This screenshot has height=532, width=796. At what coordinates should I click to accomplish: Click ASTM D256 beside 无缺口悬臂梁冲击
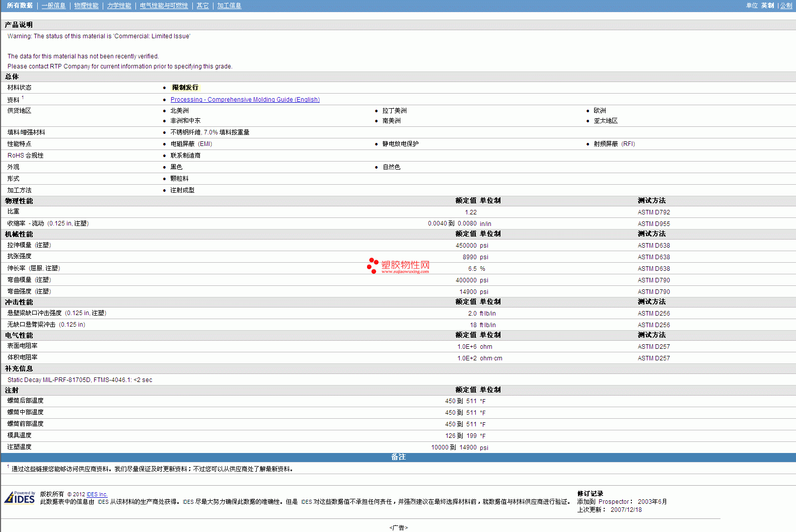click(654, 325)
